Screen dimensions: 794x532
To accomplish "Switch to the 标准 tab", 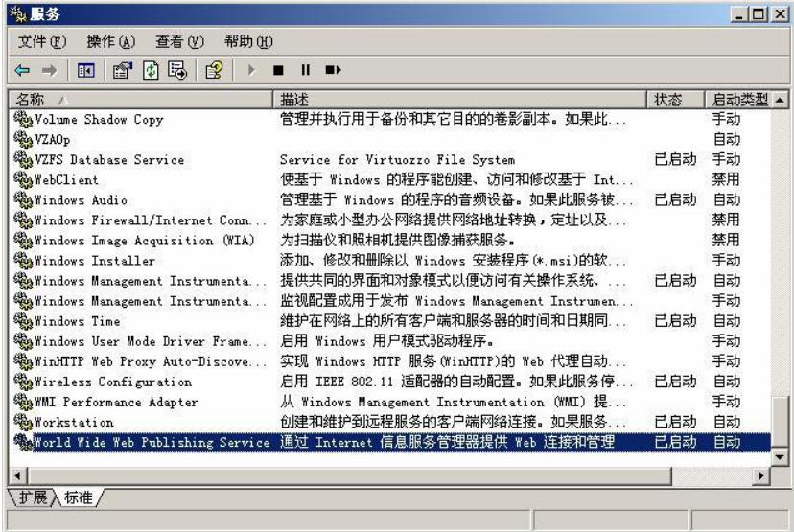I will point(79,497).
